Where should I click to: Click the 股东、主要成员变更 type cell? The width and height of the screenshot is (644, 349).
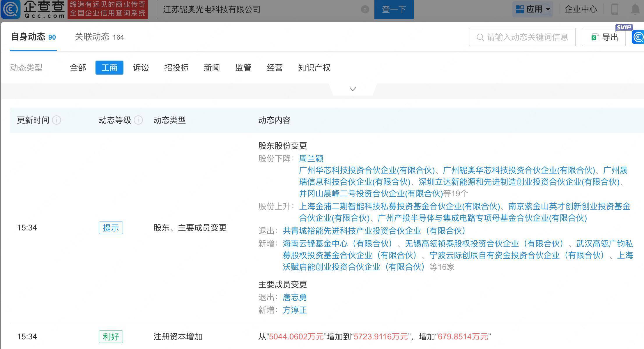click(190, 228)
